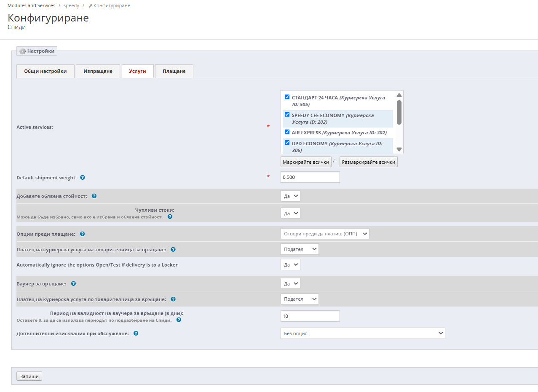Switch to Изпращане tab

click(x=98, y=71)
